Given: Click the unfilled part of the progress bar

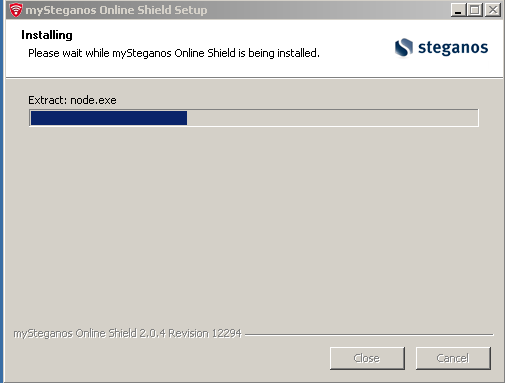Looking at the screenshot, I should [332, 118].
